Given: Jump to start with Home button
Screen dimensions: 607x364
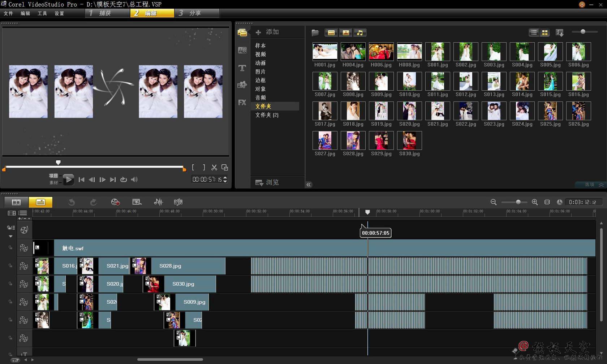Looking at the screenshot, I should [81, 179].
